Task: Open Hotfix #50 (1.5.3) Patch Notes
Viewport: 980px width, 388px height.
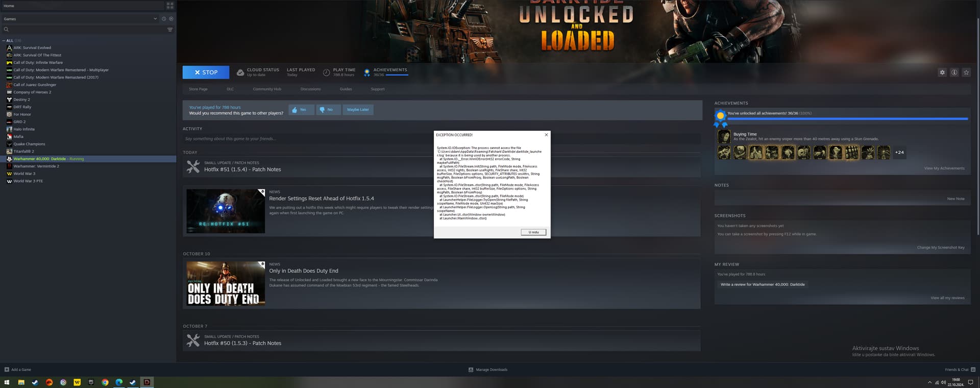Action: (x=242, y=343)
